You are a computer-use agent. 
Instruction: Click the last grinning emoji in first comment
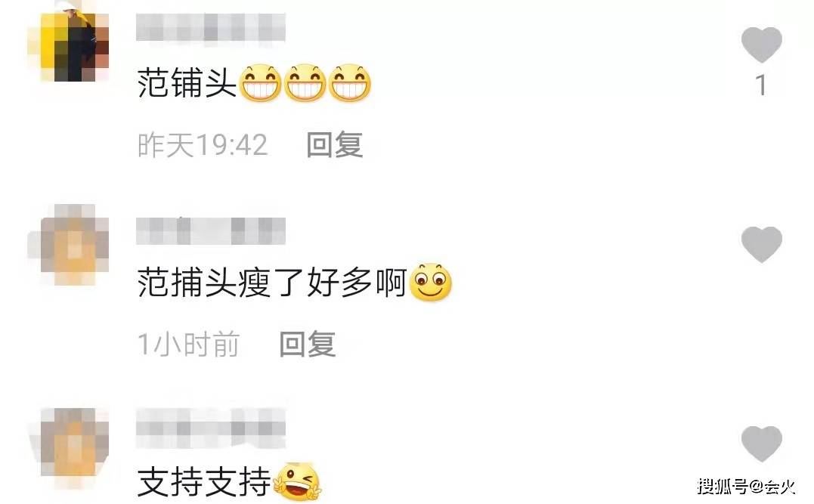[349, 83]
